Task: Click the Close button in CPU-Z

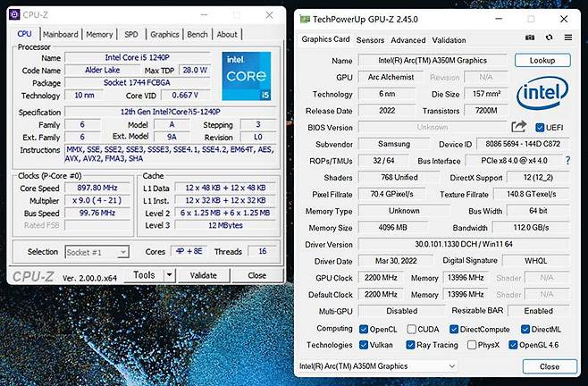Action: [x=256, y=275]
